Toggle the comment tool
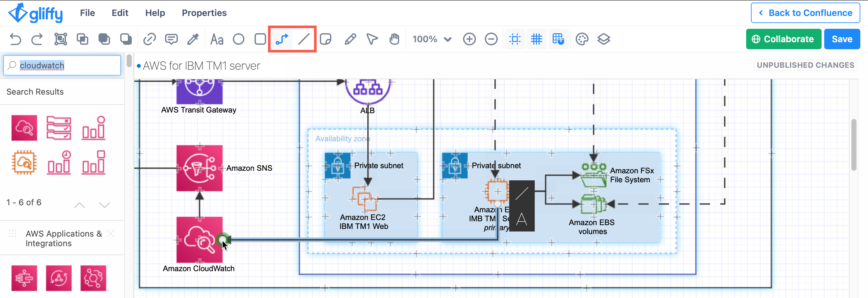This screenshot has width=868, height=298. point(171,39)
